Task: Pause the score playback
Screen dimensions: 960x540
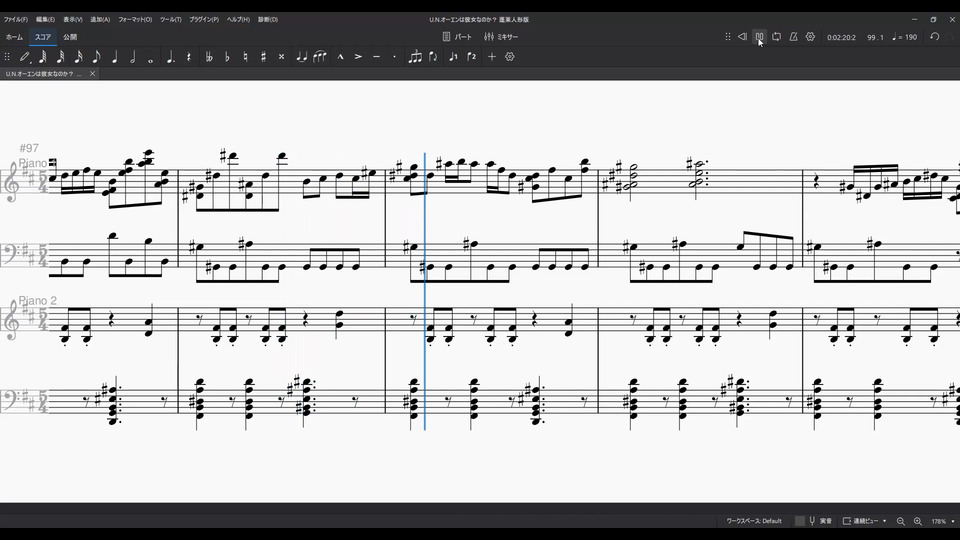Action: point(759,37)
